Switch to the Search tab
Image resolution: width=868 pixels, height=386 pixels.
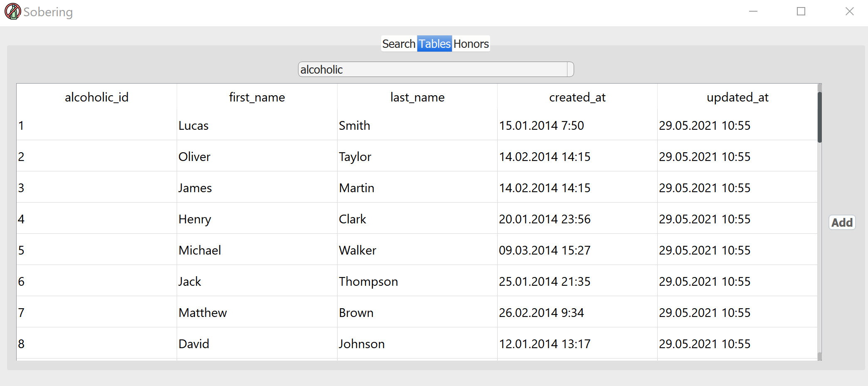click(x=399, y=44)
